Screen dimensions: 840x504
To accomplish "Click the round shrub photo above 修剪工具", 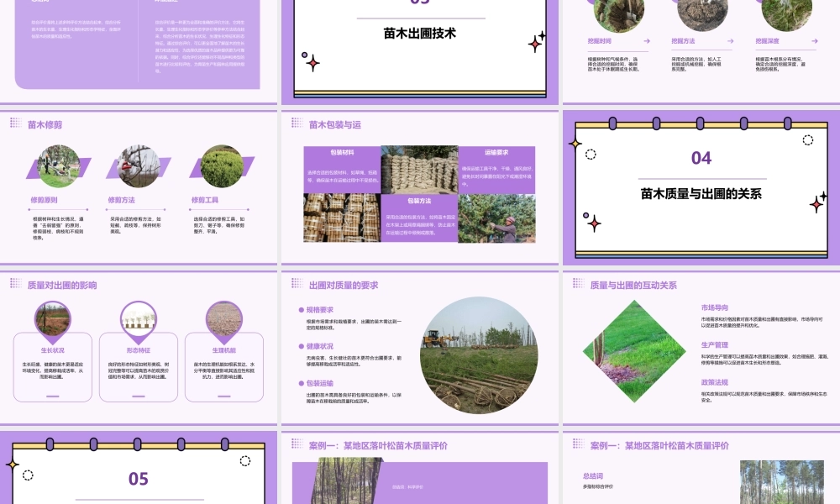I will [222, 166].
